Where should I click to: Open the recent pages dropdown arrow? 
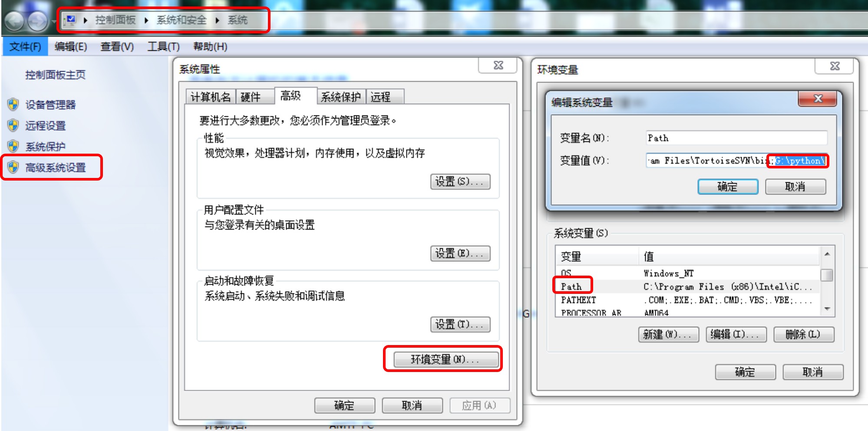coord(53,21)
